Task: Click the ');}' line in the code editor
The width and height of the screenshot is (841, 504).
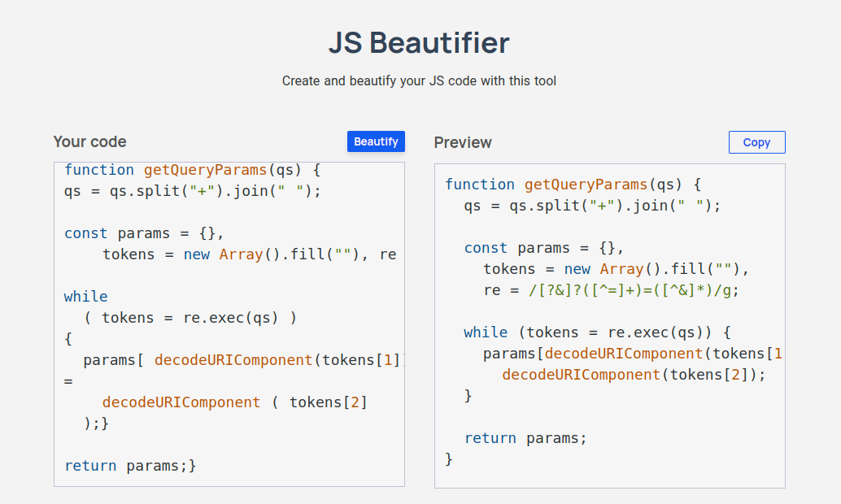Action: [x=96, y=424]
